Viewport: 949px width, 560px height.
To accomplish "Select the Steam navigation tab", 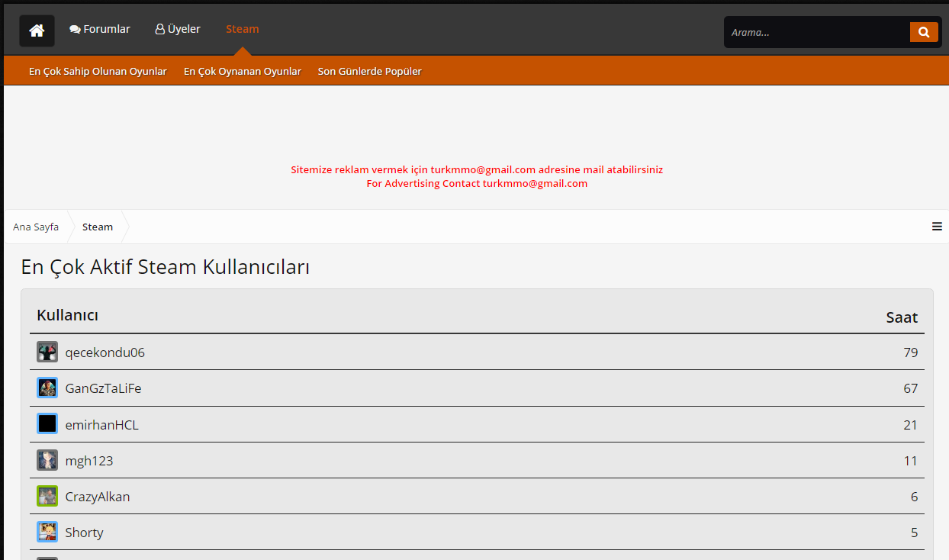I will (243, 29).
